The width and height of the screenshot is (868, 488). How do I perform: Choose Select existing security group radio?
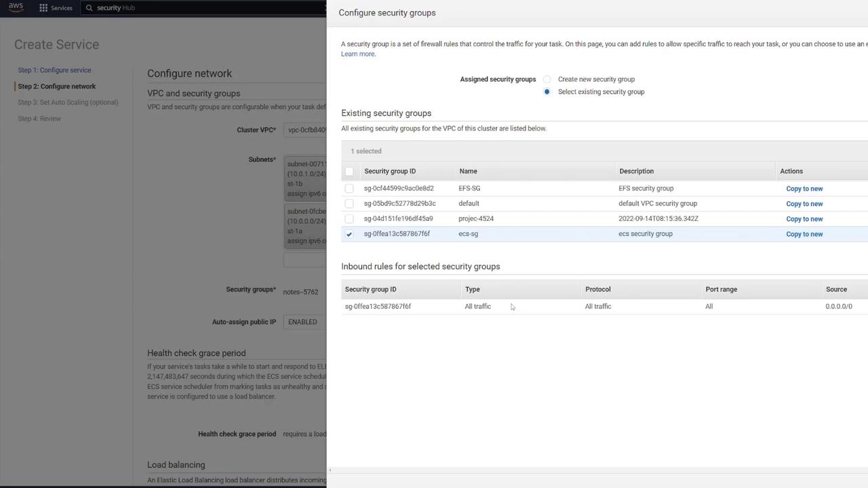[547, 91]
